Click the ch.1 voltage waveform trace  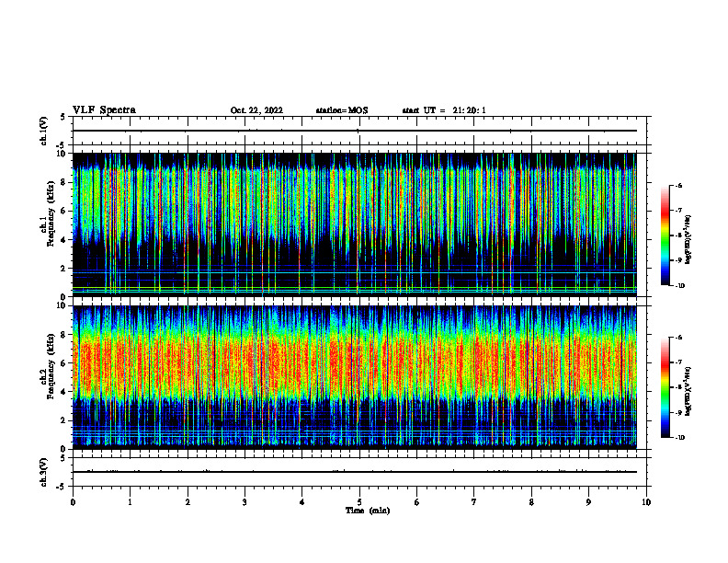click(354, 131)
